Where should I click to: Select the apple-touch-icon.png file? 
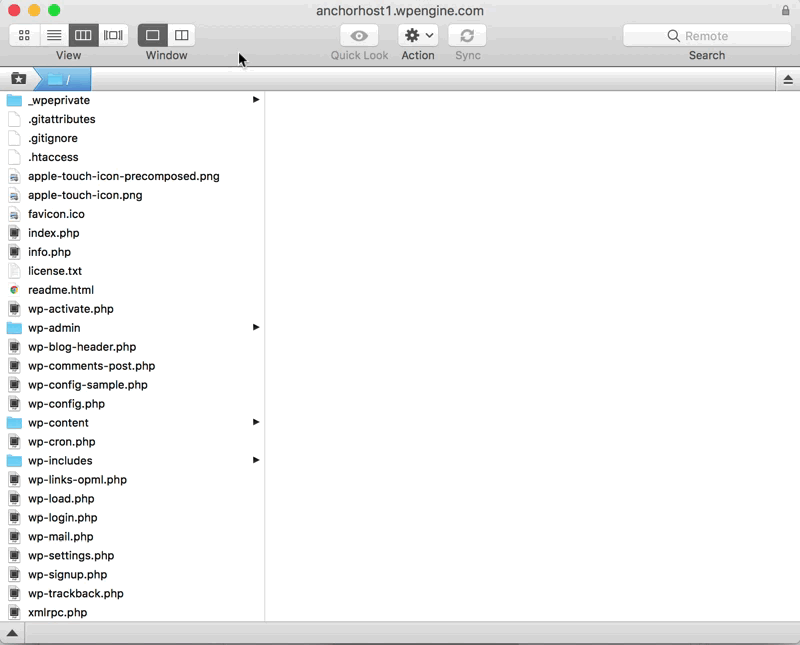(x=132, y=195)
